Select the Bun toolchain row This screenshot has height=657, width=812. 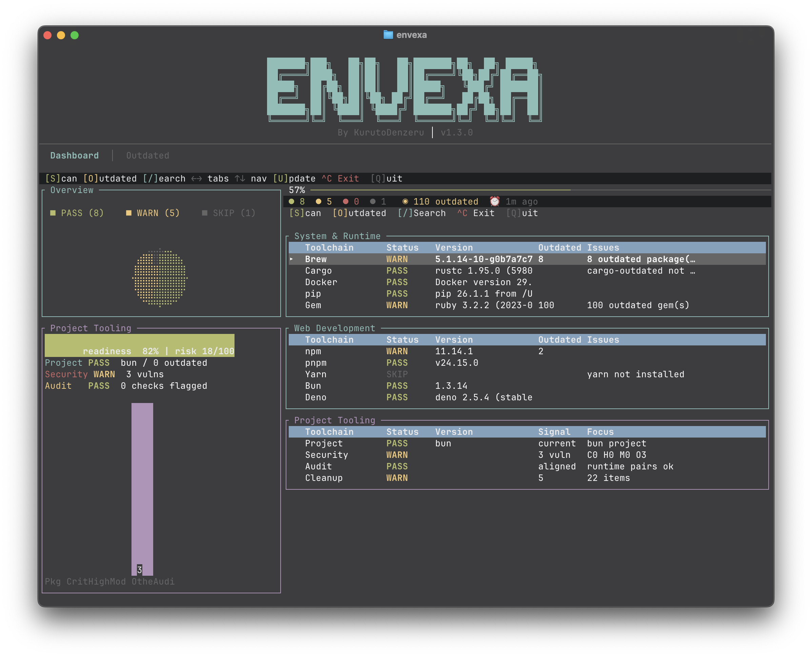click(527, 386)
